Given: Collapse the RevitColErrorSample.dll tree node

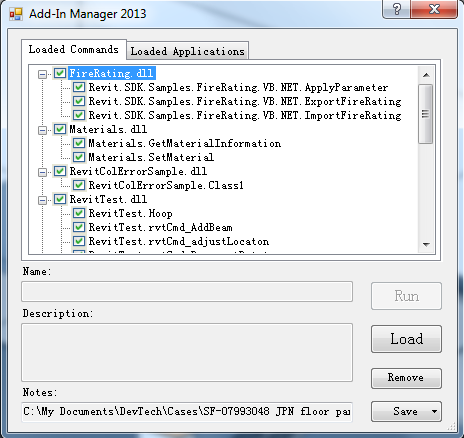Looking at the screenshot, I should click(42, 172).
